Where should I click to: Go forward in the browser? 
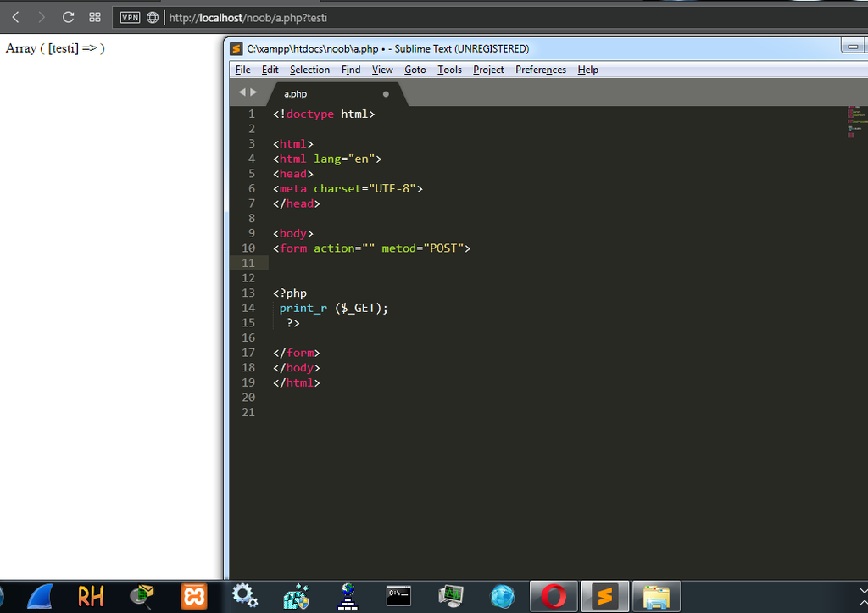41,17
